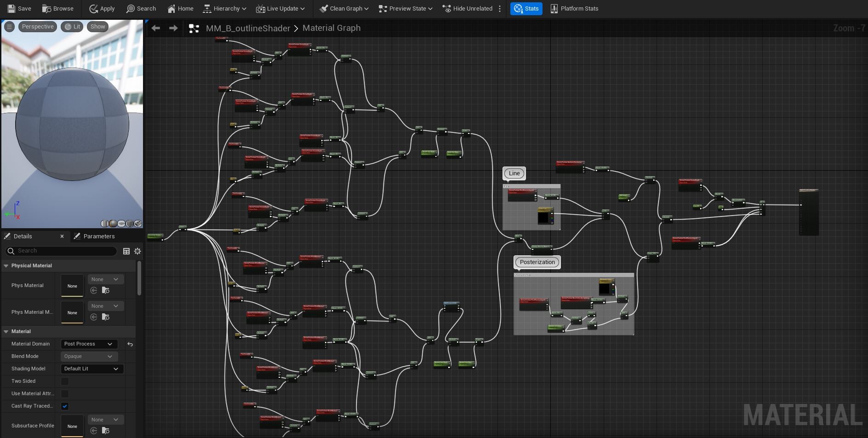
Task: Open the Phys Material asset dropdown
Action: coord(105,279)
